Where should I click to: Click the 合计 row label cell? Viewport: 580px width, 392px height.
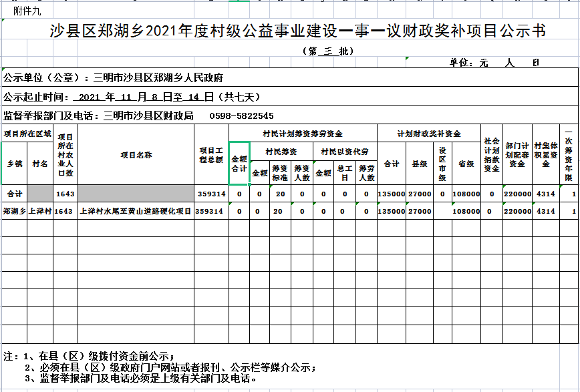(x=15, y=194)
